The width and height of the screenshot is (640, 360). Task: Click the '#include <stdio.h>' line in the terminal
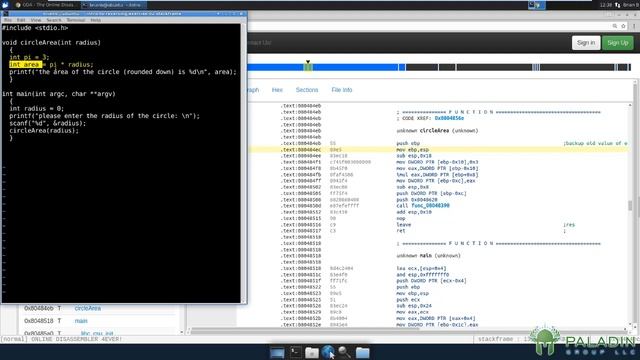point(35,28)
